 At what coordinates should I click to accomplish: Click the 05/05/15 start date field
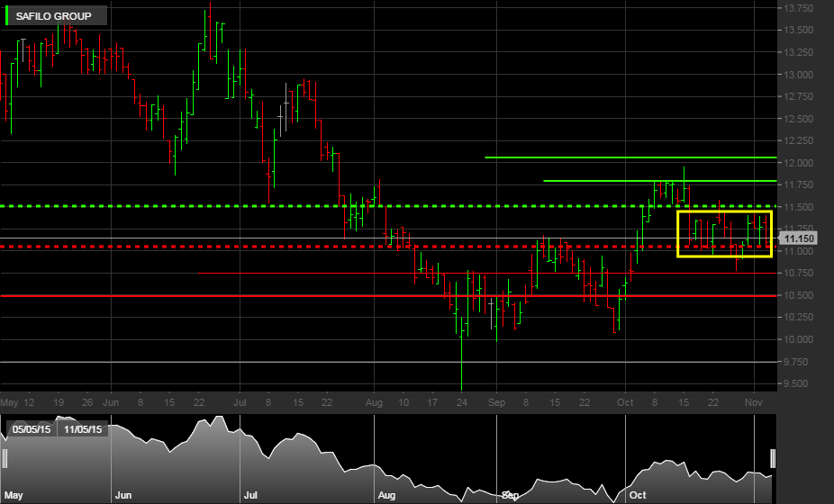point(32,429)
